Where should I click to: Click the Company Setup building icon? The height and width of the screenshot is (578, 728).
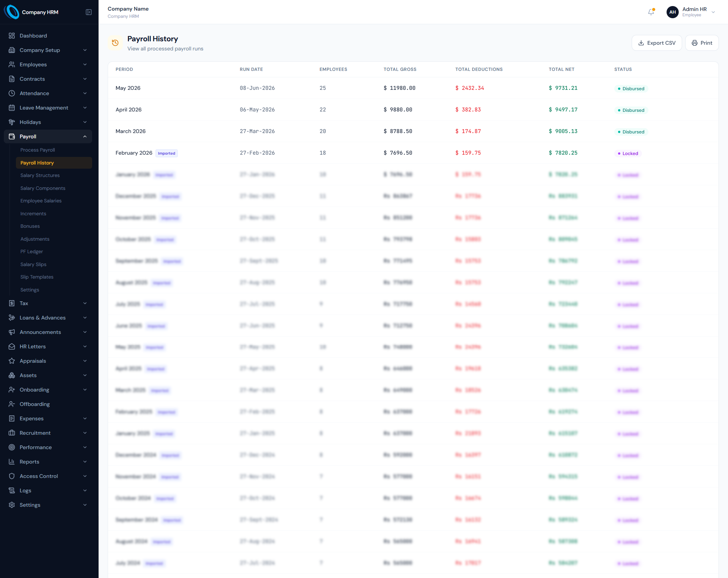(x=12, y=50)
